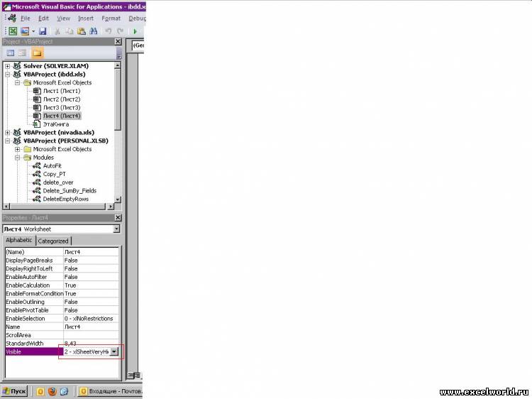Screen dimensions: 532x399
Task: Select Лист1 (Лист1) in project tree
Action: (62, 91)
